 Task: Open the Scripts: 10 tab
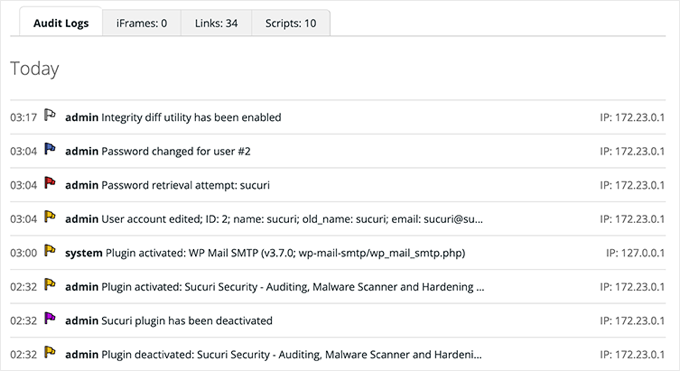click(291, 23)
